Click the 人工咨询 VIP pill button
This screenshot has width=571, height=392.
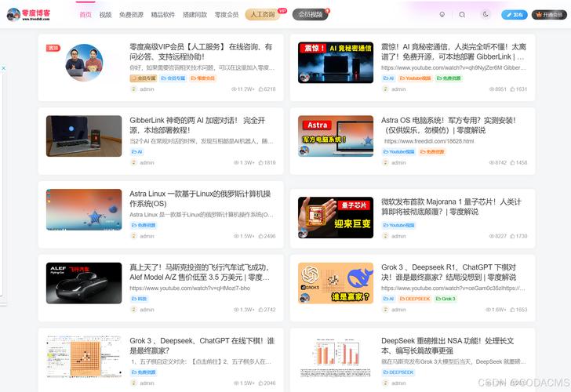point(263,15)
